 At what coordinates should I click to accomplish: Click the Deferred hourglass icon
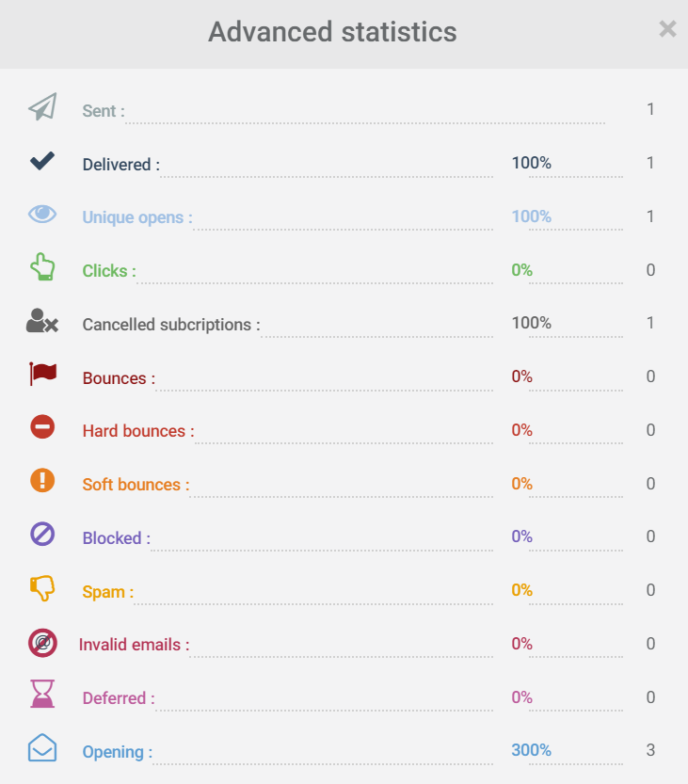tap(42, 695)
